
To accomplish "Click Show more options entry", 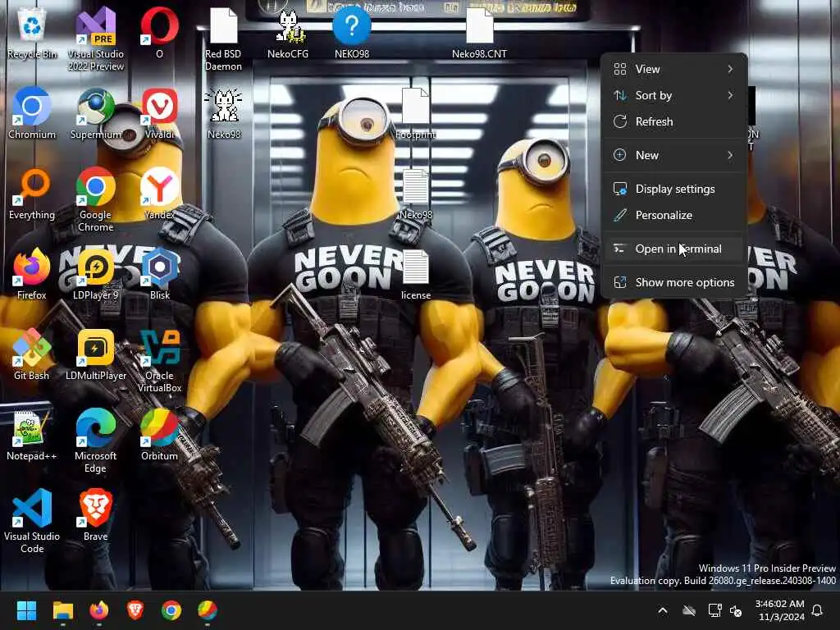I will [673, 283].
